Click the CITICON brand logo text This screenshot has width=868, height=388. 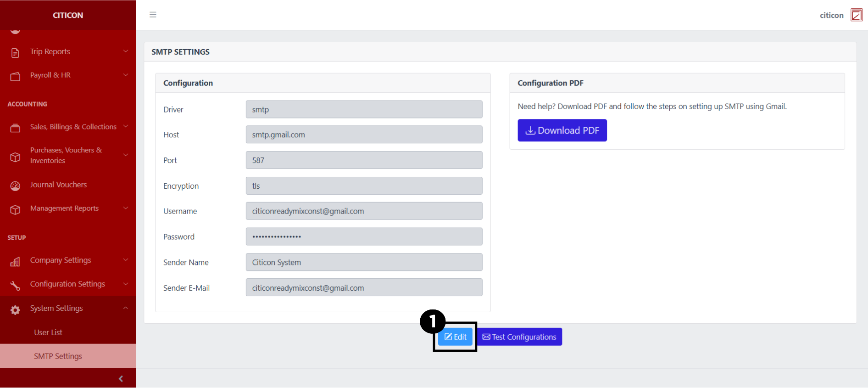click(x=68, y=15)
